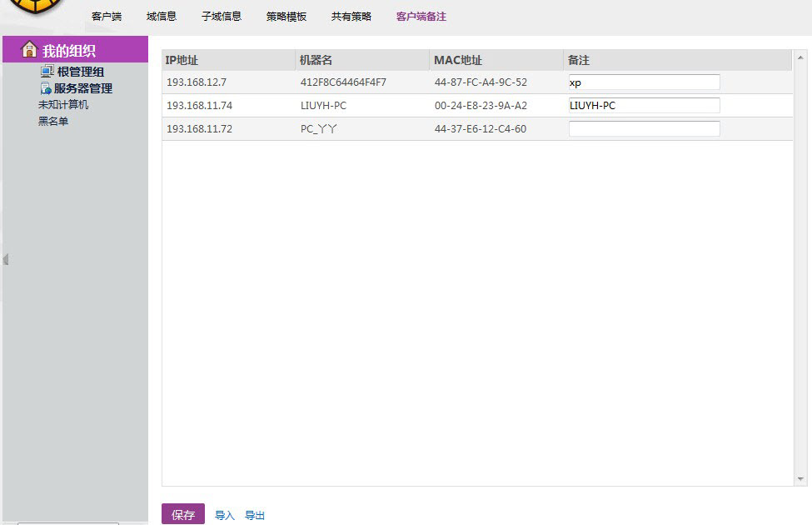Image resolution: width=812 pixels, height=525 pixels.
Task: Click the home icon beside 我的组织
Action: point(29,50)
